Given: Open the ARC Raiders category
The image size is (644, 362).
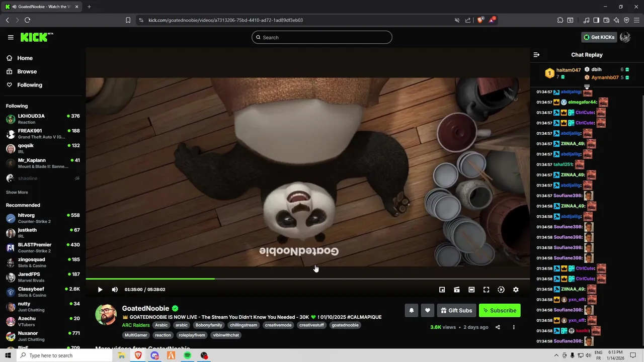Looking at the screenshot, I should pyautogui.click(x=136, y=325).
